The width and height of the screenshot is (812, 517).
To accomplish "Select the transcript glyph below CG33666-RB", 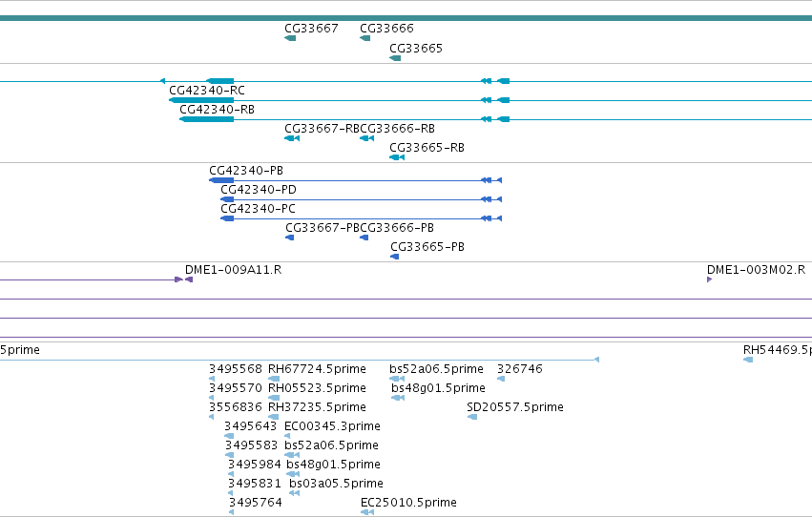I will tap(367, 138).
